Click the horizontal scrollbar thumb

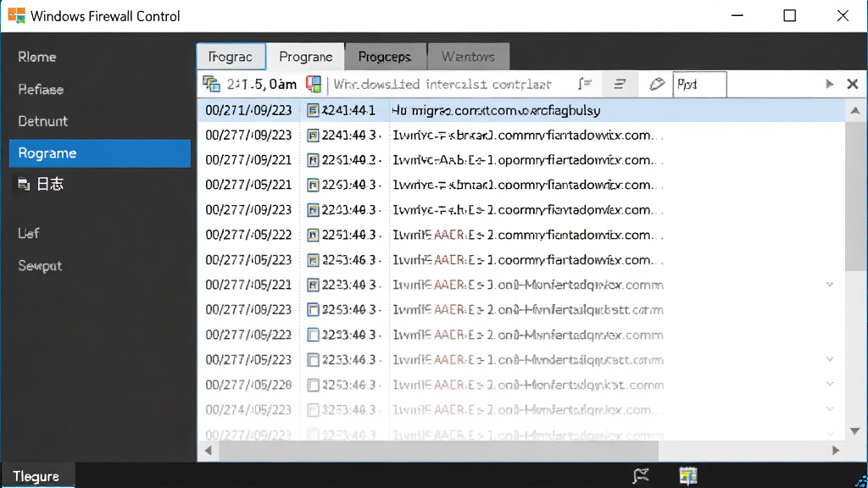pos(438,451)
